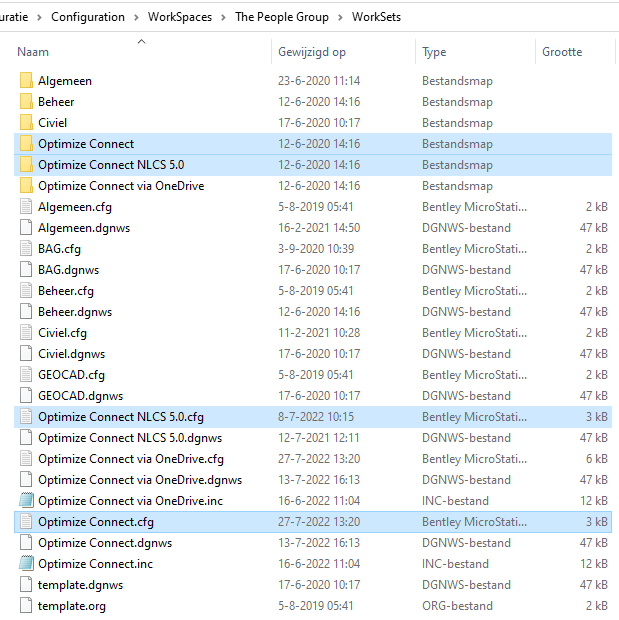619x620 pixels.
Task: Click the Beheer.dgnws file icon
Action: 26,312
